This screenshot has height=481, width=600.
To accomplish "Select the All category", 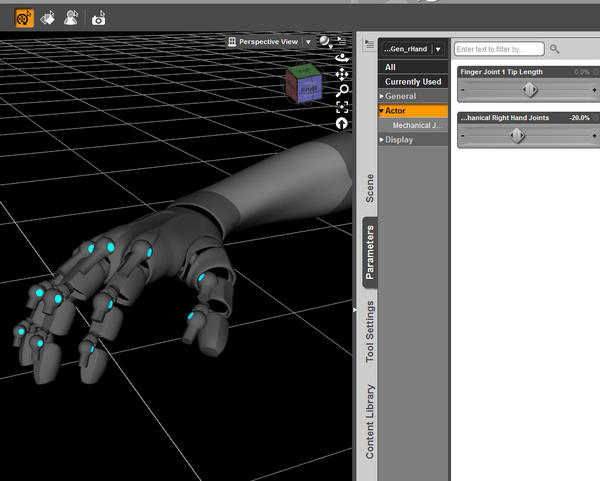I will 413,67.
